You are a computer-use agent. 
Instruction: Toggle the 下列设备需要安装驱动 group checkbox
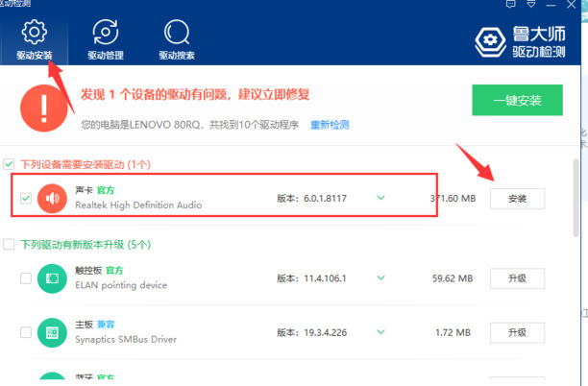click(9, 164)
